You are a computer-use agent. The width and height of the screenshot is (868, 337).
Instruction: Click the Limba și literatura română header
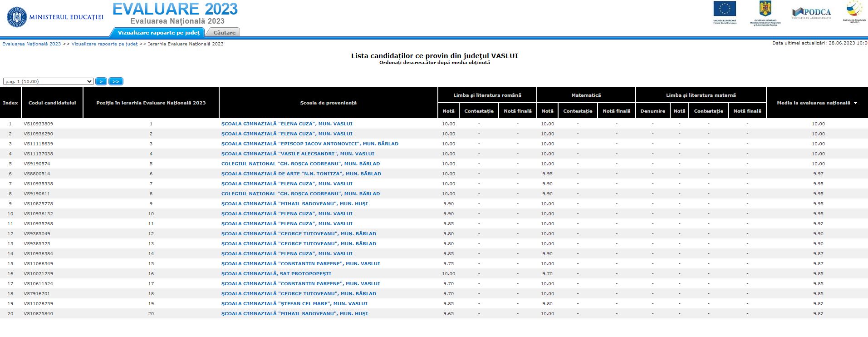(x=487, y=95)
